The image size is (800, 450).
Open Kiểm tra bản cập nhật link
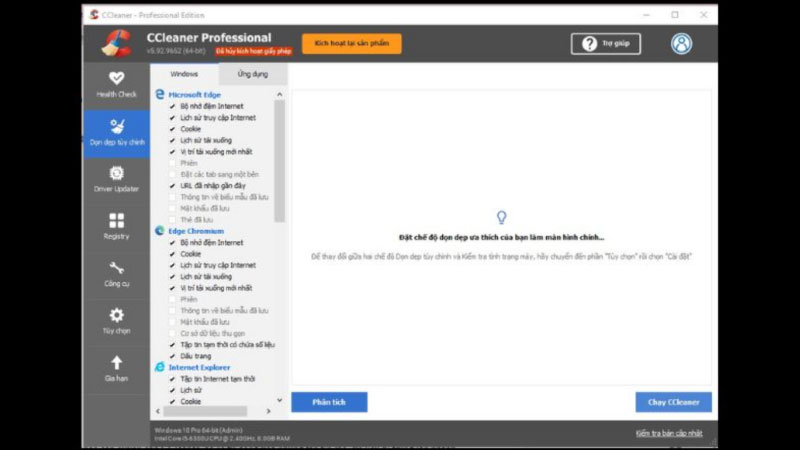669,433
